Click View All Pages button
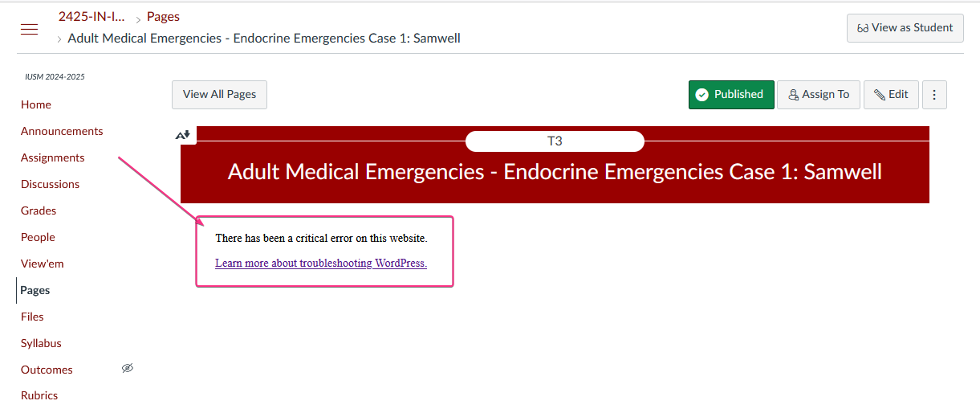980x413 pixels. click(x=219, y=95)
